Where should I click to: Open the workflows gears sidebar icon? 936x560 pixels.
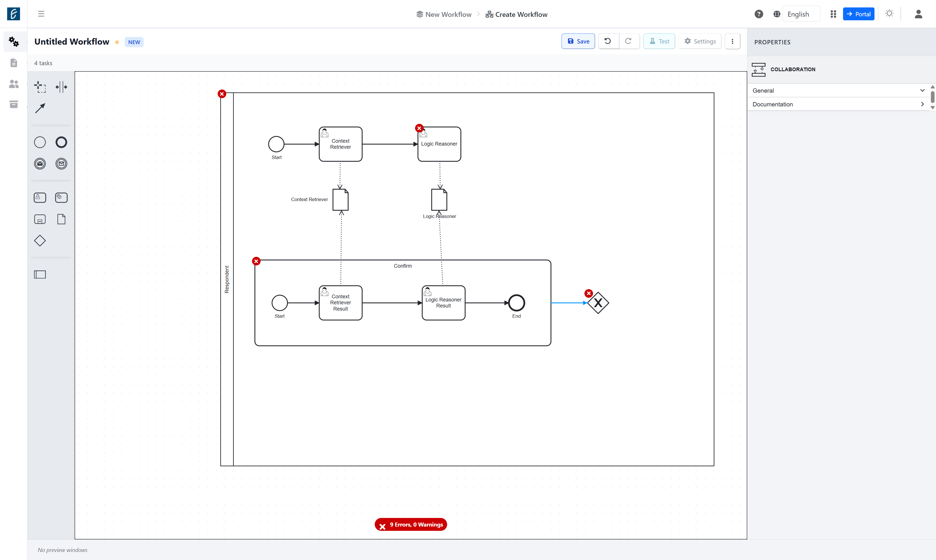tap(13, 41)
